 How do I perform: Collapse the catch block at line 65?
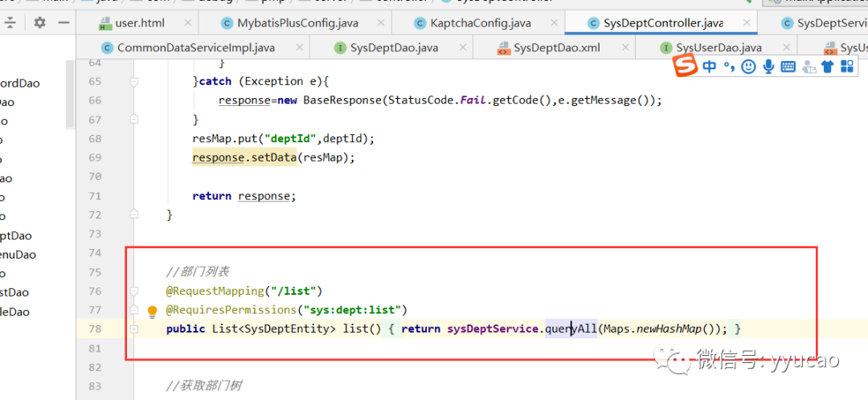click(x=134, y=81)
